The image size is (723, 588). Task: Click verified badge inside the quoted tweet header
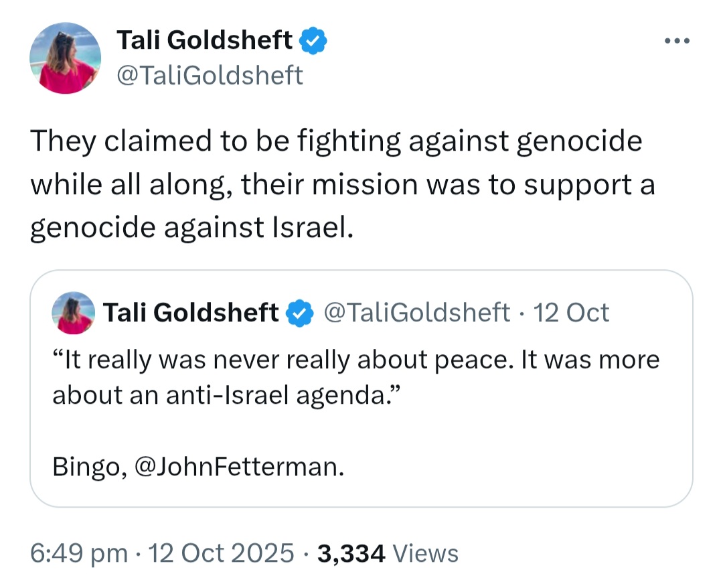[300, 313]
